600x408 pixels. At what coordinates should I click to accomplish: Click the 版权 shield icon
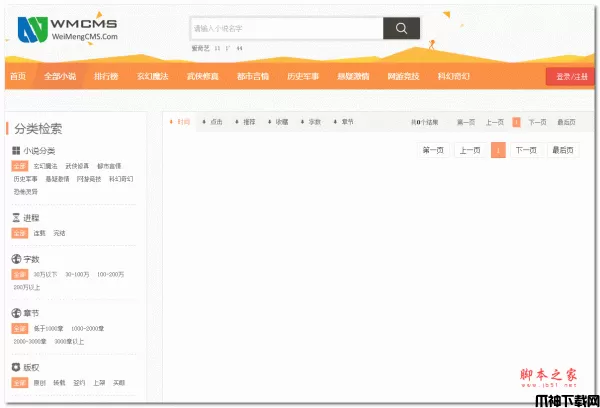(x=16, y=367)
